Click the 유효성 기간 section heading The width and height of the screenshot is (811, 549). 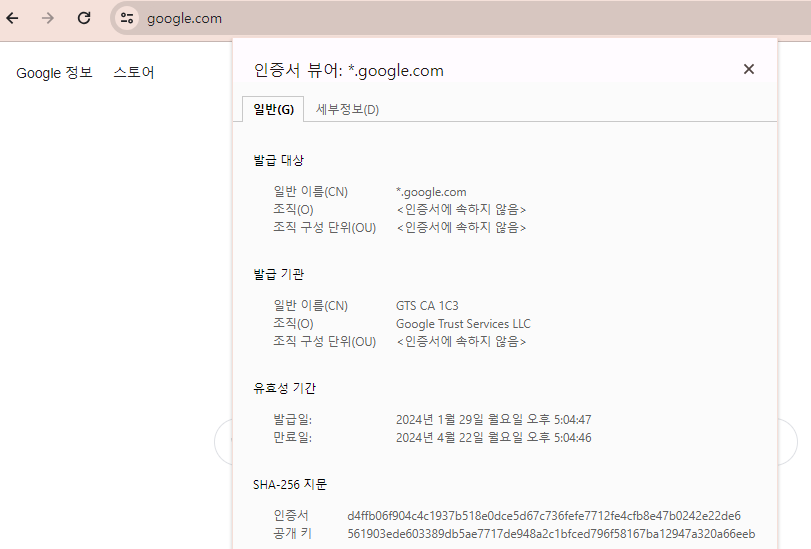point(284,388)
